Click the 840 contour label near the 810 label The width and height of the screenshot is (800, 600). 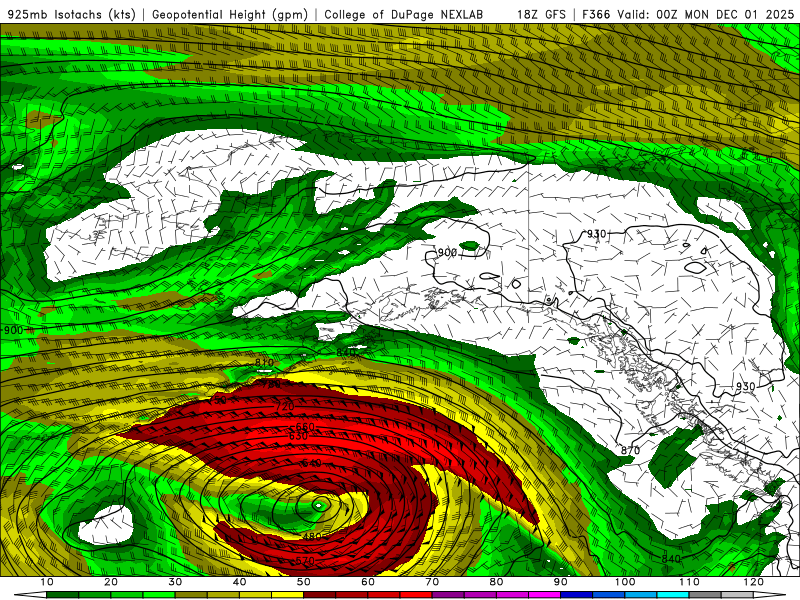(x=345, y=353)
